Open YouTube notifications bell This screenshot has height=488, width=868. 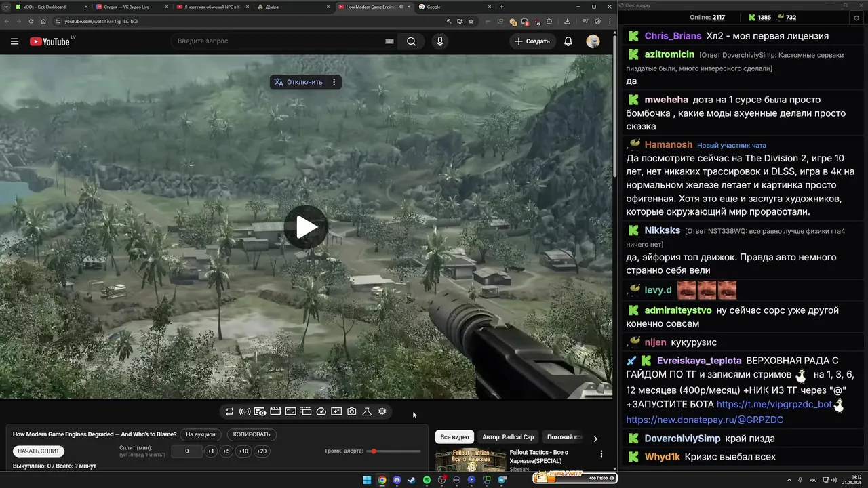click(x=568, y=41)
